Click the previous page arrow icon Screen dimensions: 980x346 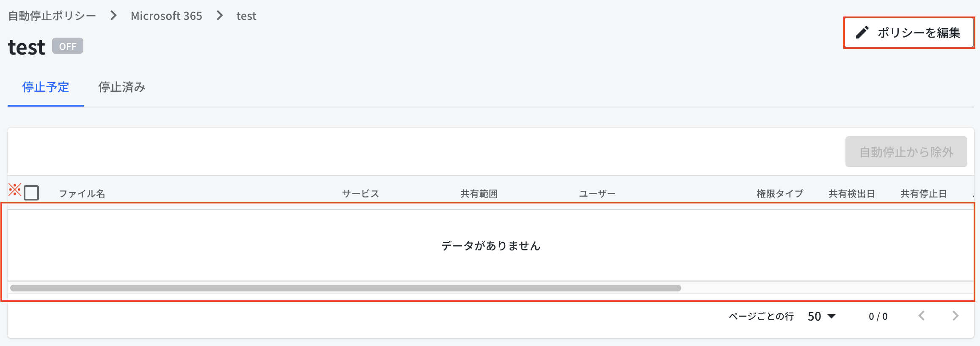tap(922, 316)
